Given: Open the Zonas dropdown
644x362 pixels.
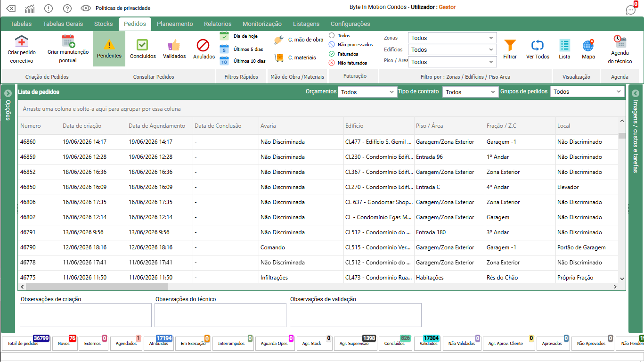Looking at the screenshot, I should click(452, 38).
